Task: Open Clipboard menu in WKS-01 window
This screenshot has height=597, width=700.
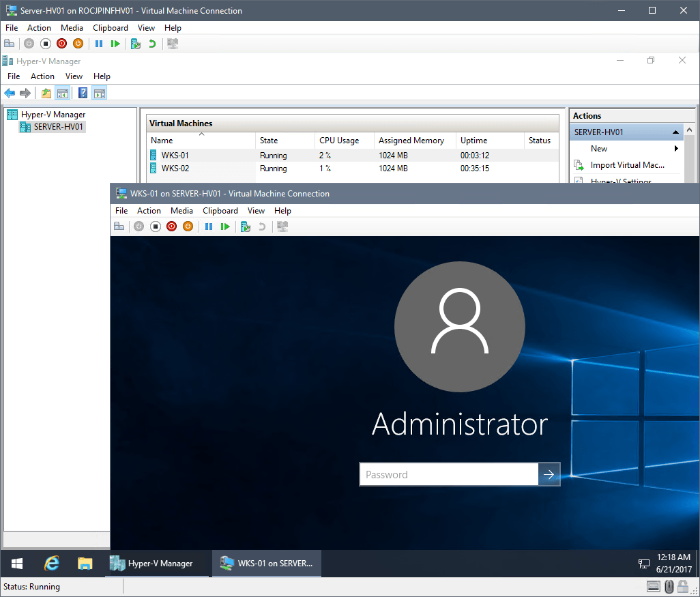Action: point(220,211)
